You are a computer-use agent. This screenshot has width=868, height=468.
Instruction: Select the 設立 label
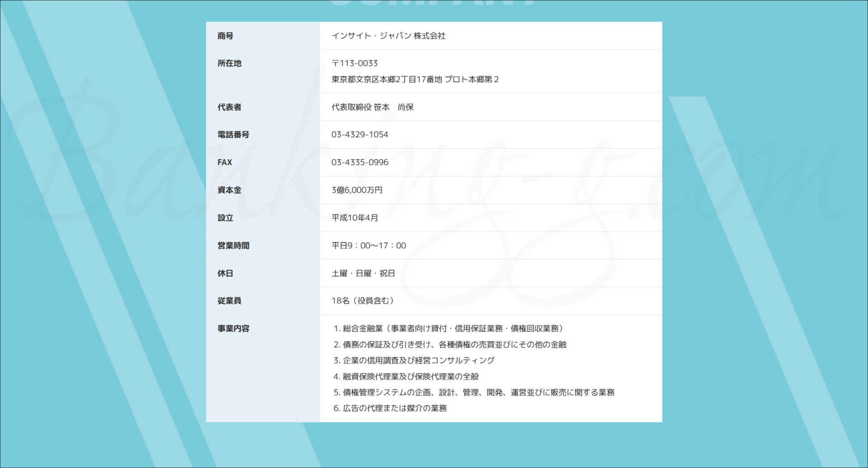pyautogui.click(x=225, y=218)
